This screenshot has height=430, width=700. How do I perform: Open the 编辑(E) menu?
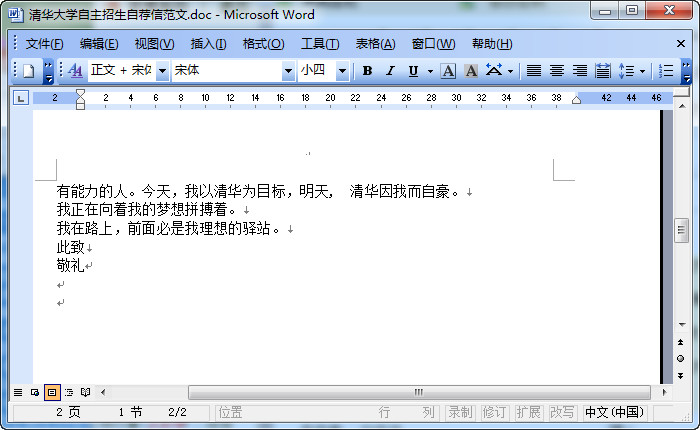point(99,44)
